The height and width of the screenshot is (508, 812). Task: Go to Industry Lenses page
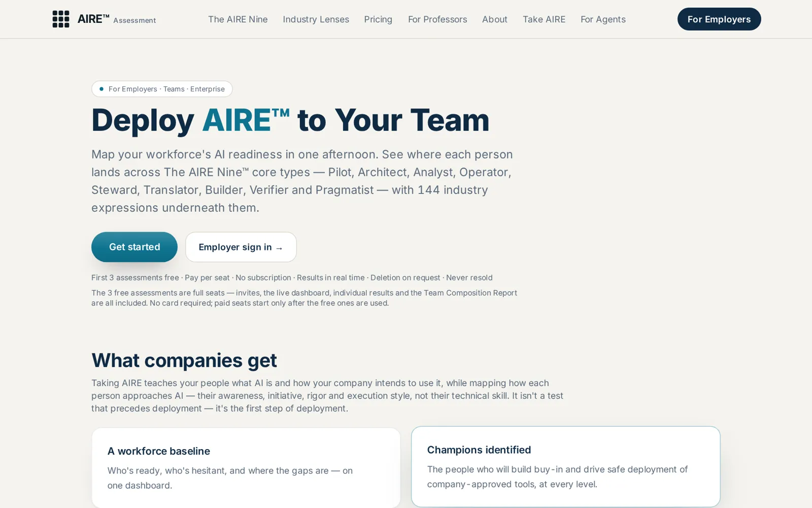point(316,19)
